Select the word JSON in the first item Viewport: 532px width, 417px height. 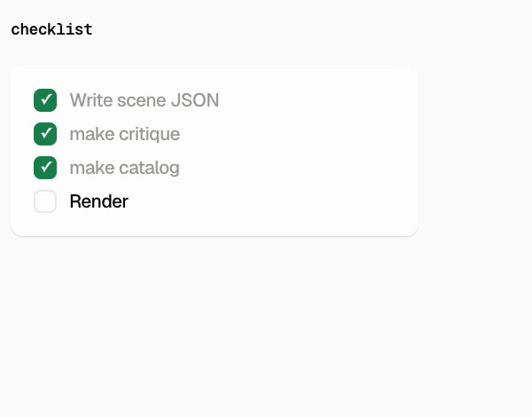[195, 100]
